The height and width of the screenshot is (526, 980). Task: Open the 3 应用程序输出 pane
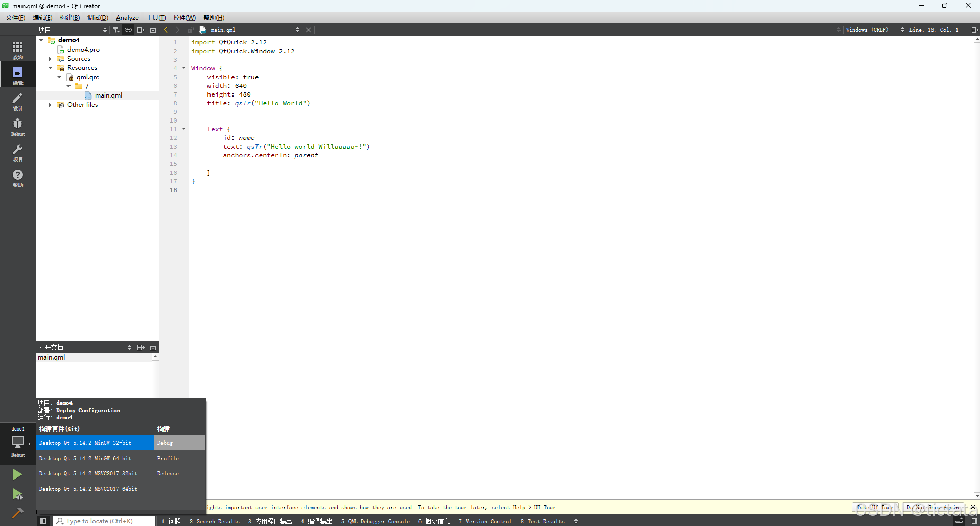270,521
